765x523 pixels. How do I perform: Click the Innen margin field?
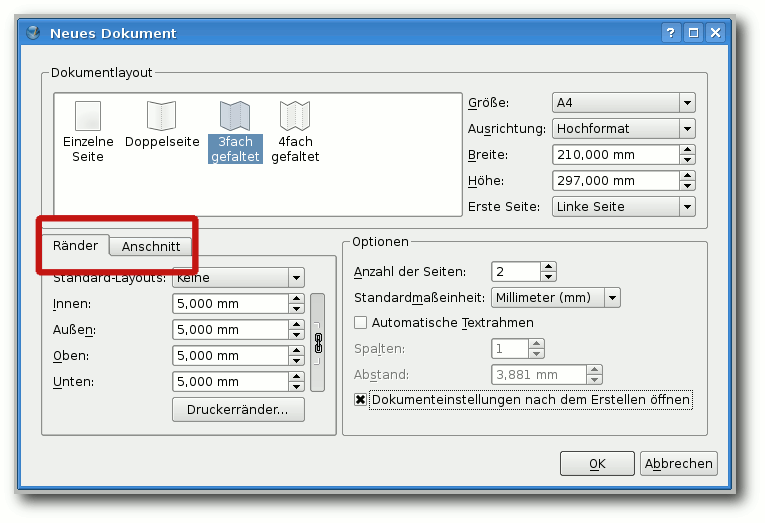pos(230,303)
